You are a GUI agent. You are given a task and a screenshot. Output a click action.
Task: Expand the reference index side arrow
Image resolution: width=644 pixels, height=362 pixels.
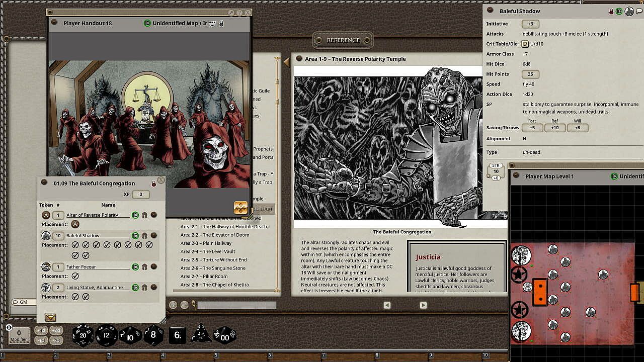coord(286,62)
